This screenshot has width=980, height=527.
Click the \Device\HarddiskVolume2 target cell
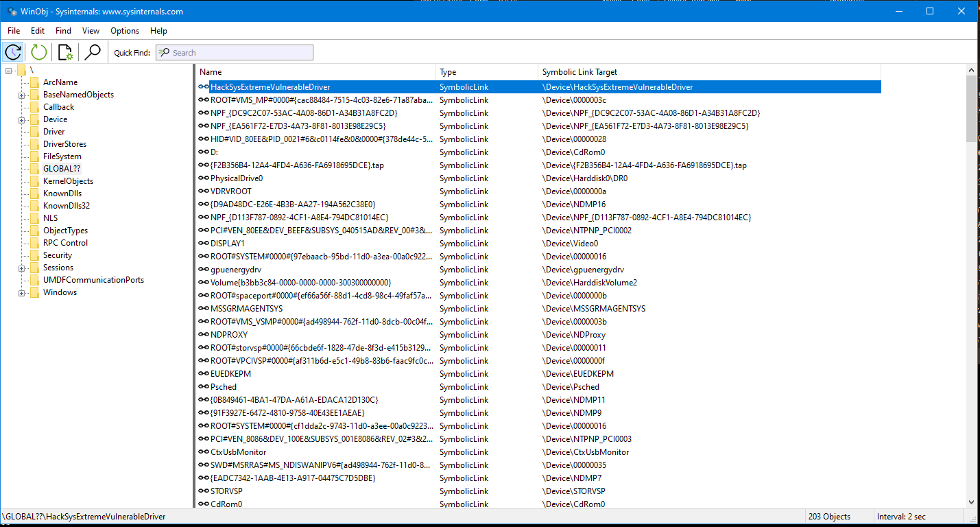pos(590,283)
